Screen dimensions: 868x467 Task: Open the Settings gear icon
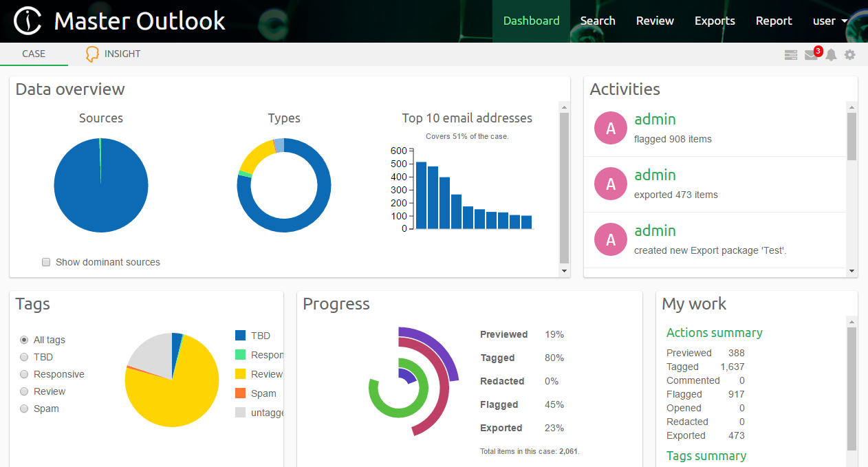[x=850, y=54]
